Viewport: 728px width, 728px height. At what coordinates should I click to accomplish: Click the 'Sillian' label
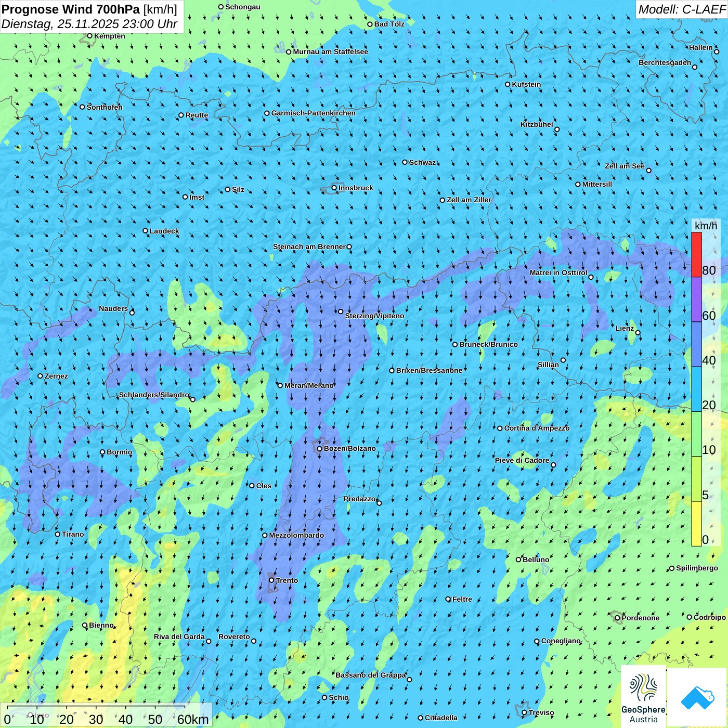coord(548,365)
